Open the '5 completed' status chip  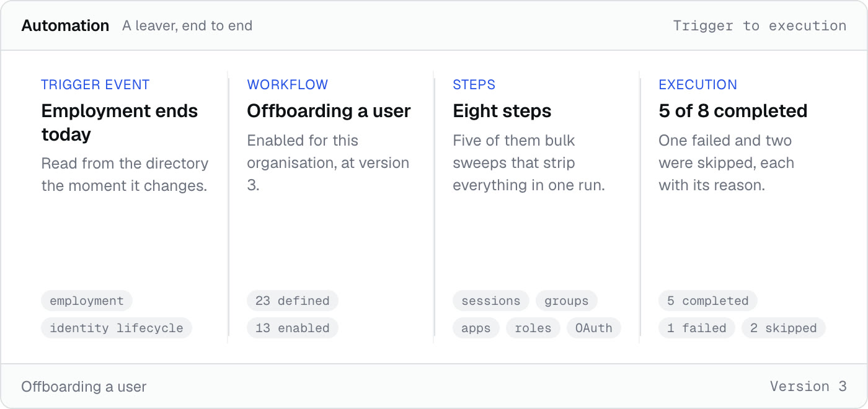[708, 301]
